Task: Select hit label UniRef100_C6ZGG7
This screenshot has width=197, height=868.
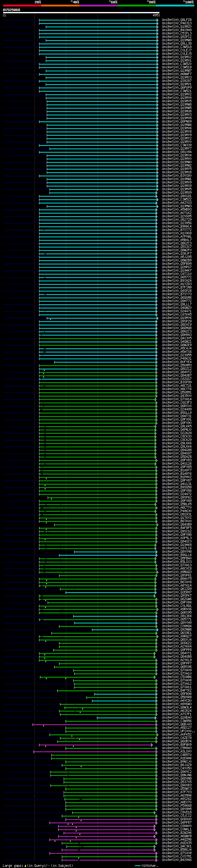Action: point(176,379)
